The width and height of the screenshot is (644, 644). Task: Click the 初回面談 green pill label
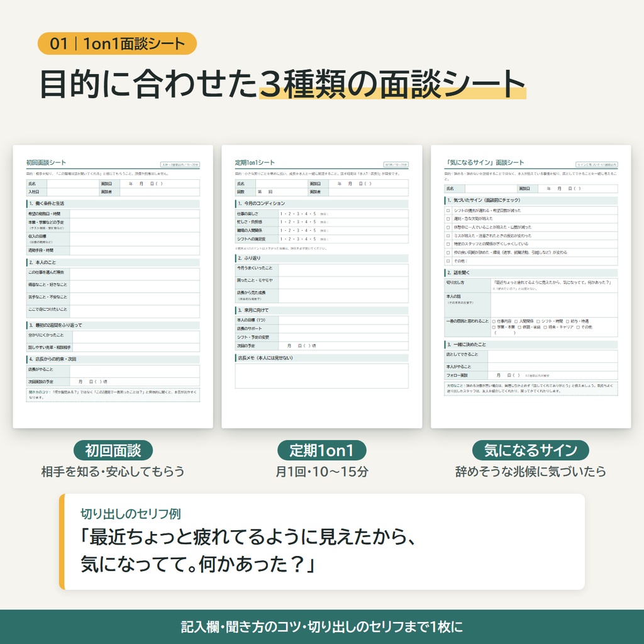pyautogui.click(x=113, y=450)
